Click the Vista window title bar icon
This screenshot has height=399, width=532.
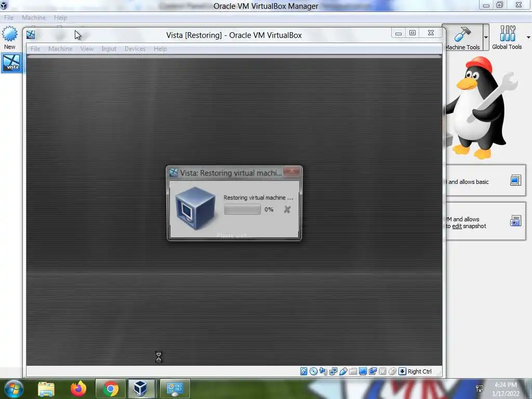[x=31, y=35]
